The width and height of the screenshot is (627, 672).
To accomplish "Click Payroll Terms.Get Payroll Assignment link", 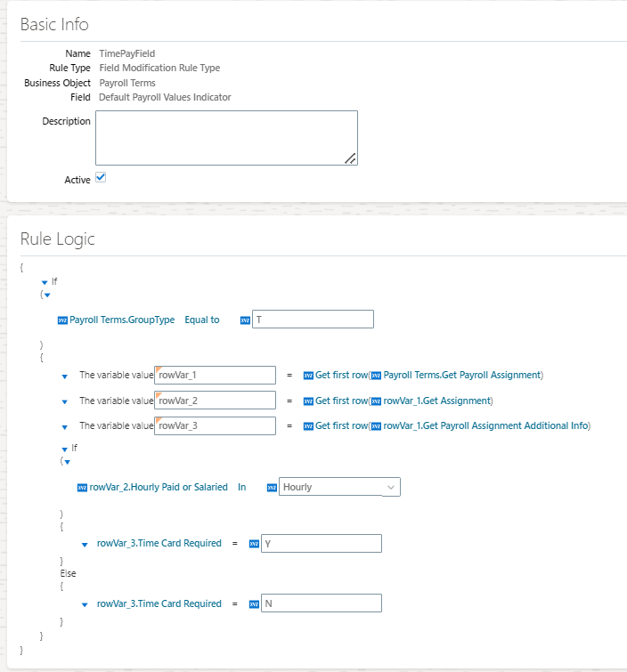I will click(x=462, y=375).
